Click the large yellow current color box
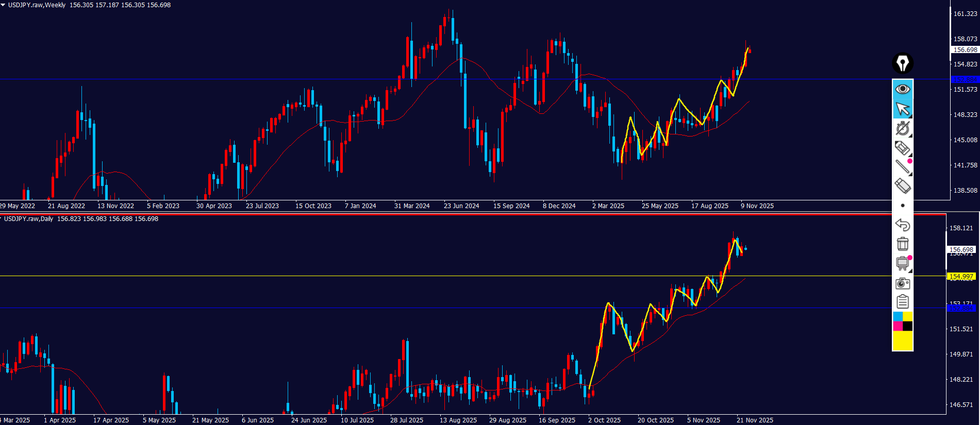 pyautogui.click(x=903, y=341)
